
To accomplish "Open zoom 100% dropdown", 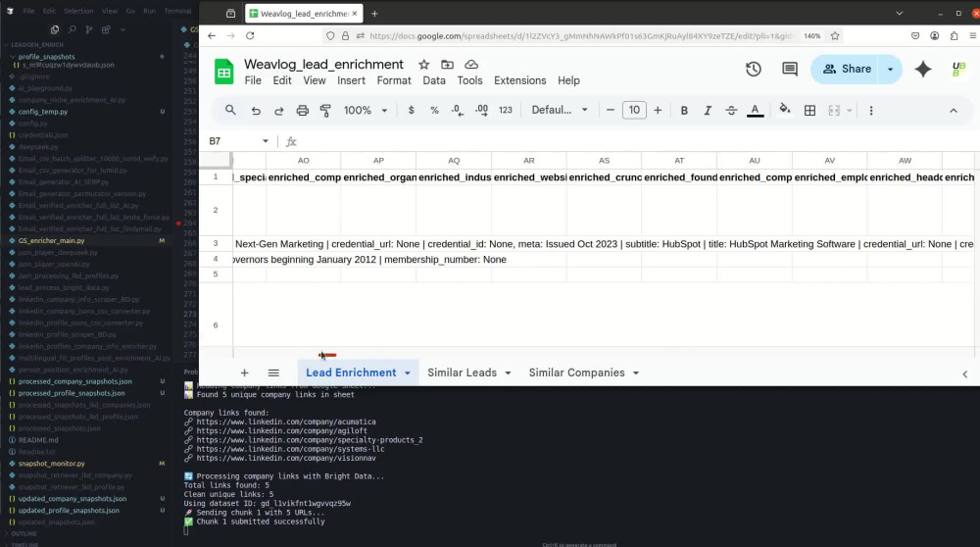I will coord(366,110).
